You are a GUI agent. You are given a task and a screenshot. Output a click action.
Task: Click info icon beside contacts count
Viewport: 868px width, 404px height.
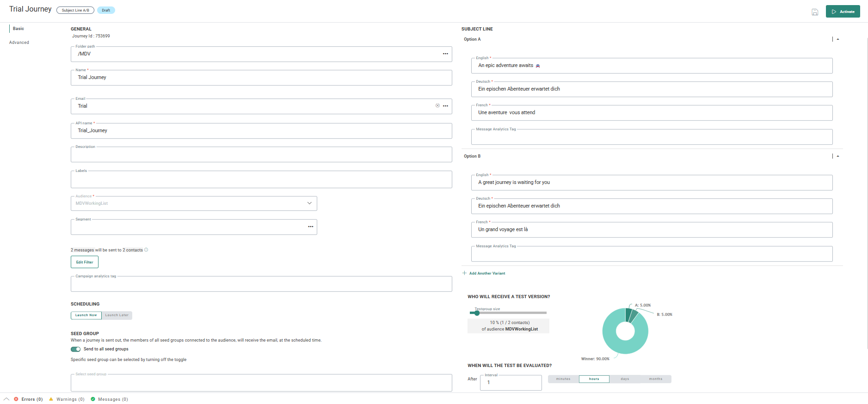(146, 250)
